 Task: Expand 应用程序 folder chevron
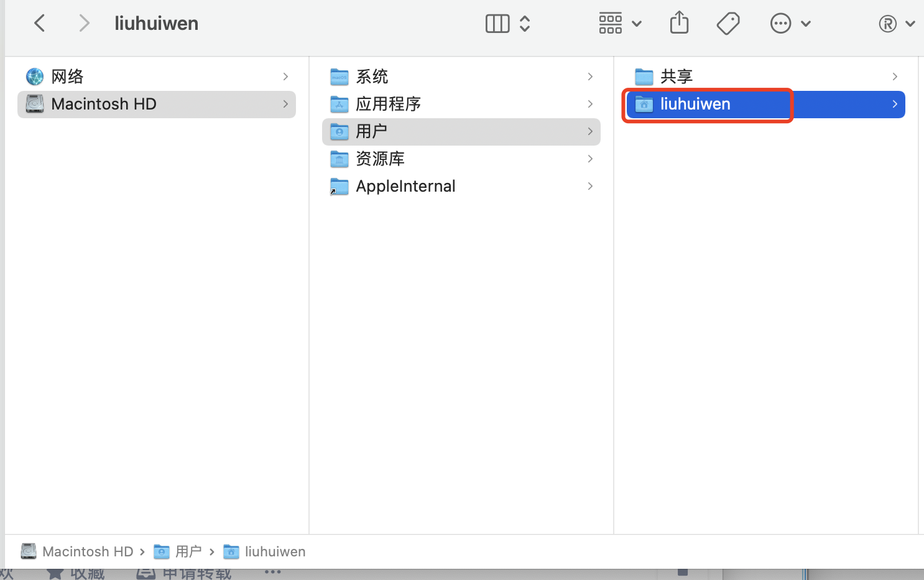point(590,104)
